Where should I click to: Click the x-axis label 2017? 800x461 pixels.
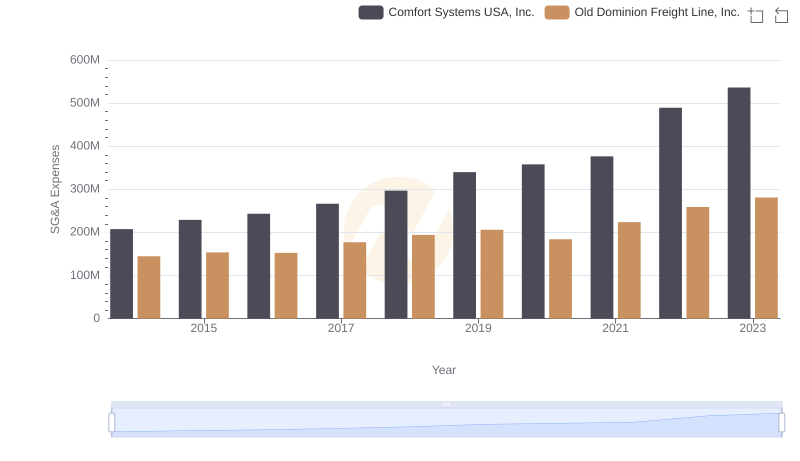click(x=341, y=328)
